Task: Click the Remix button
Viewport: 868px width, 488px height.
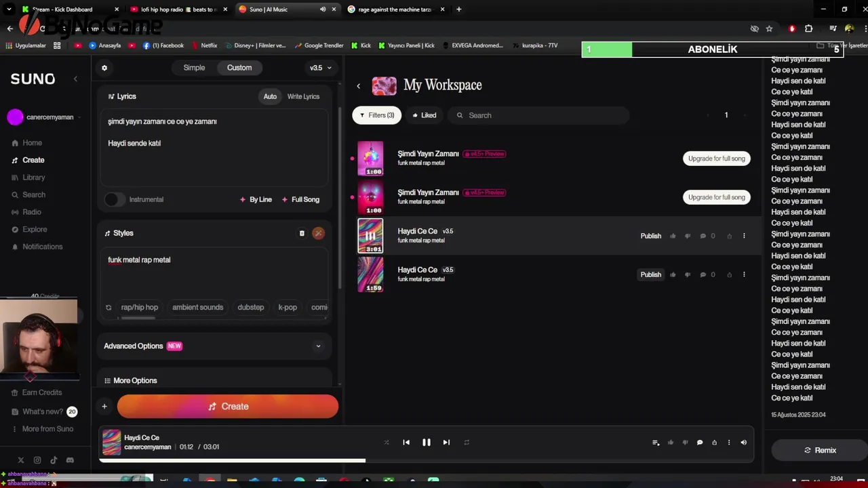Action: [x=820, y=450]
